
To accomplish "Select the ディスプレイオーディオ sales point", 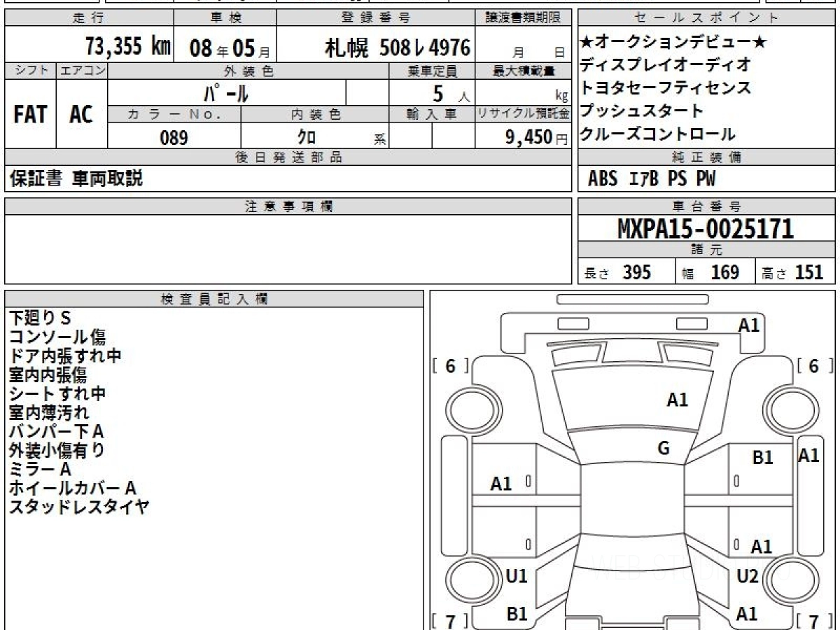I will 666,65.
